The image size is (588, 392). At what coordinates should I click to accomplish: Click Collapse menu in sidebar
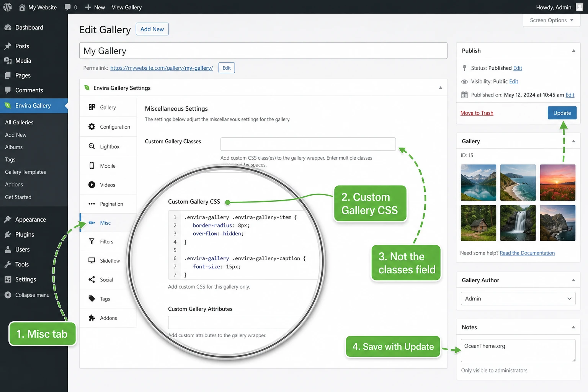click(x=27, y=295)
